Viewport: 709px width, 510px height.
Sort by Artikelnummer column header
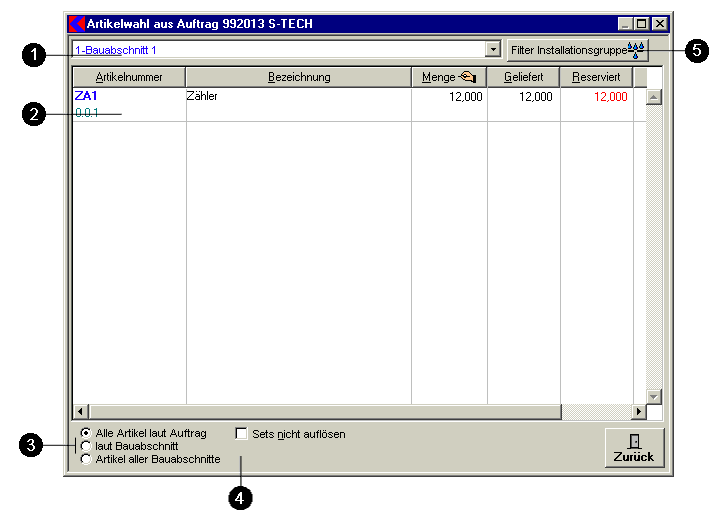point(128,77)
